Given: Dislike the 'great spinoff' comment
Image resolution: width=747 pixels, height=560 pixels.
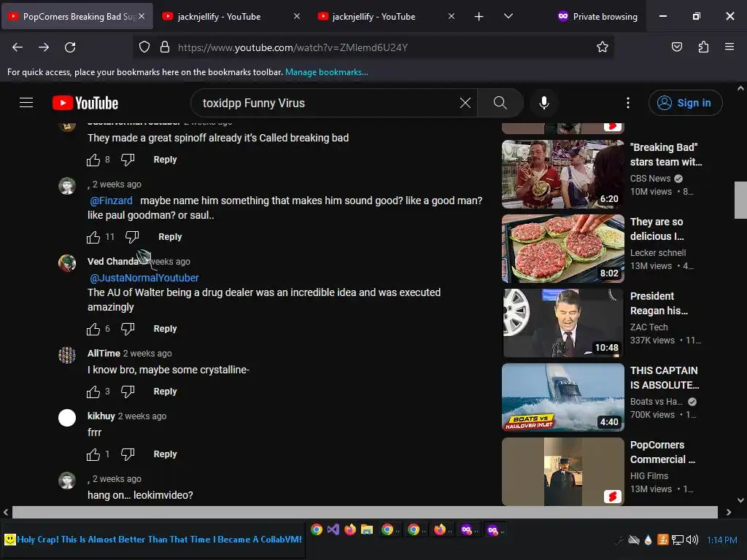Looking at the screenshot, I should click(128, 160).
